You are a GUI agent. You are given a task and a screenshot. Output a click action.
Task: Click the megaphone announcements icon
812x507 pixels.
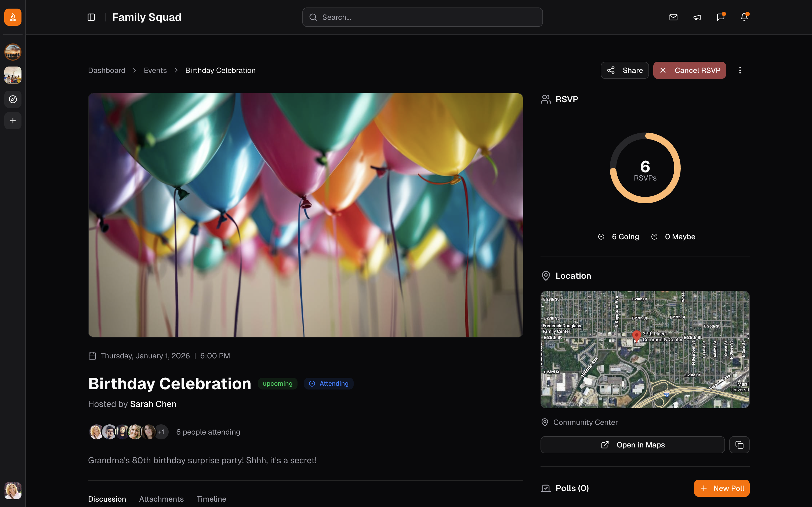click(697, 17)
